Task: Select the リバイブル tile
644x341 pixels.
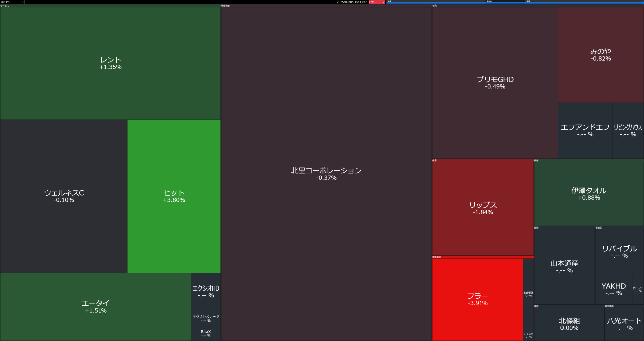Action: pyautogui.click(x=620, y=252)
